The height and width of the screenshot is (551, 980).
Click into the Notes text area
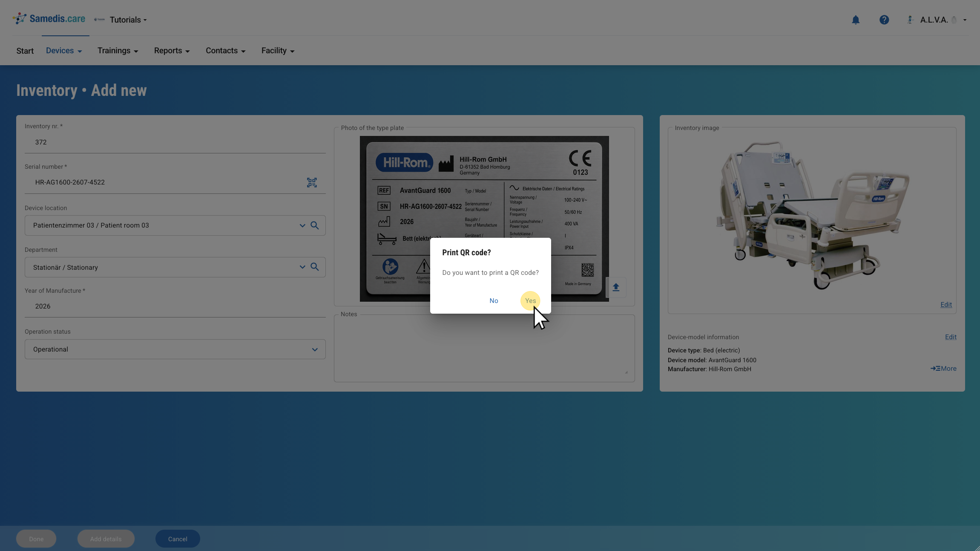(x=484, y=349)
